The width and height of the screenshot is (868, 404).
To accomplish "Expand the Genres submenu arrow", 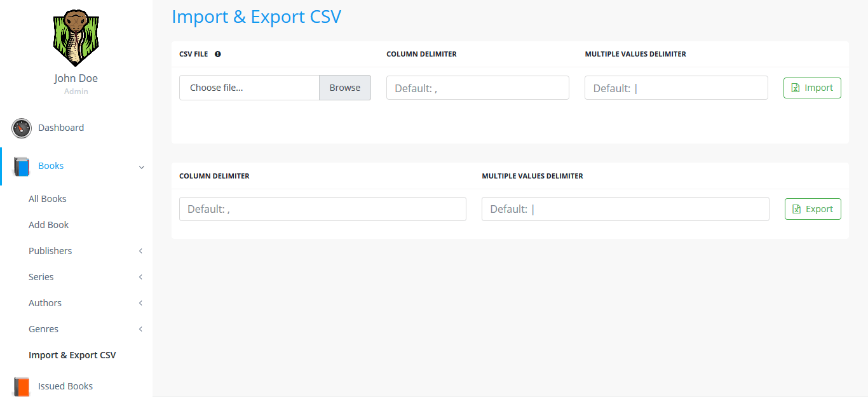I will pos(140,329).
